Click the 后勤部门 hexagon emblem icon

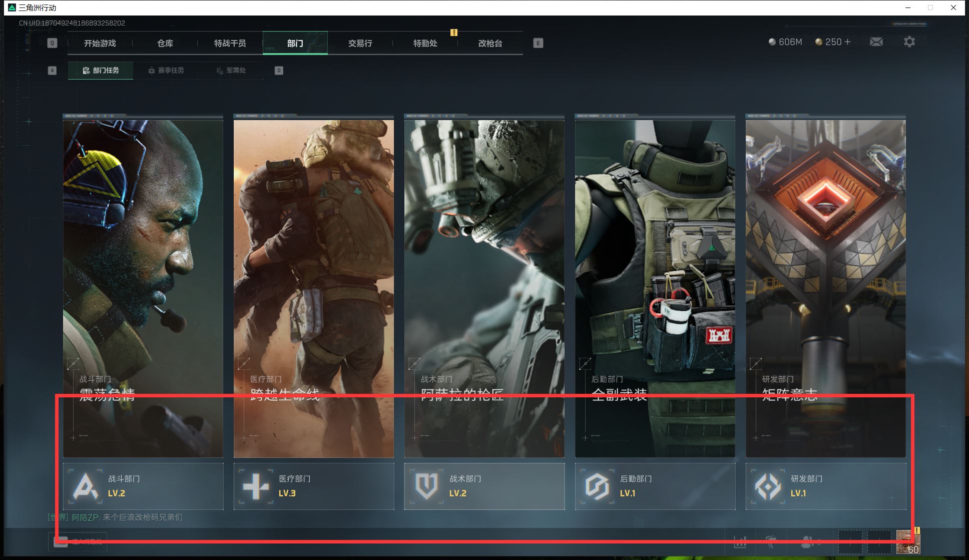597,486
